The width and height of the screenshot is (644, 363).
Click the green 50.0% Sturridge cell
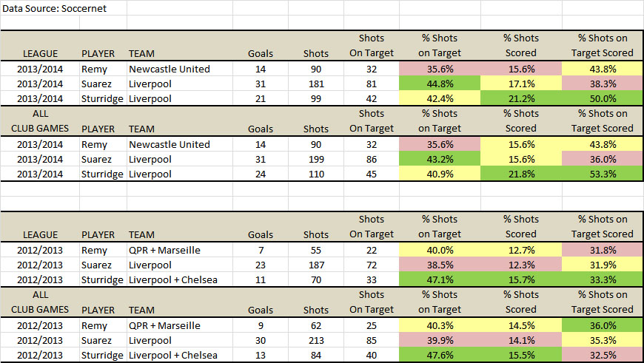603,98
